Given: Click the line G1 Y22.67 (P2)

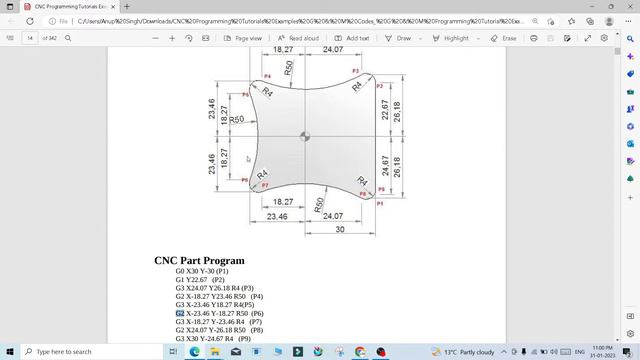Looking at the screenshot, I should point(200,280).
